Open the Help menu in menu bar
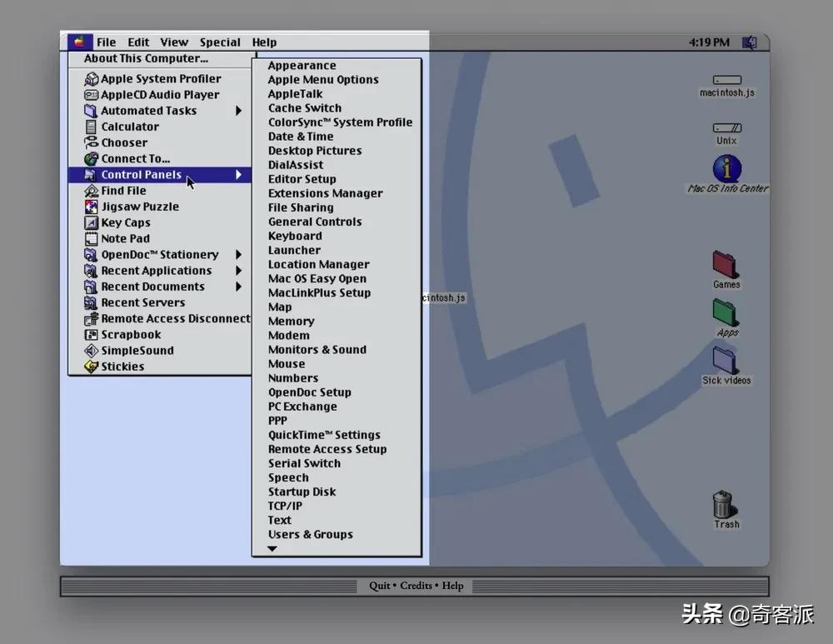Image resolution: width=833 pixels, height=644 pixels. [264, 42]
